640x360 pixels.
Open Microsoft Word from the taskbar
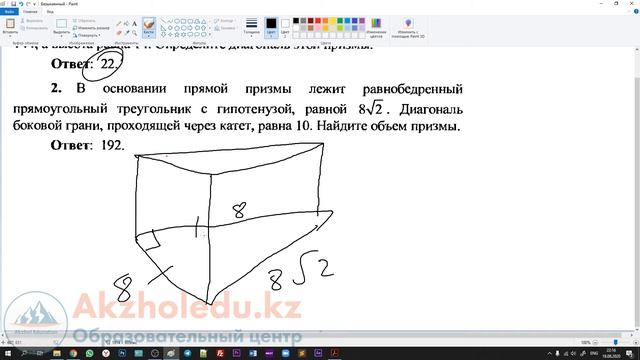(253, 353)
